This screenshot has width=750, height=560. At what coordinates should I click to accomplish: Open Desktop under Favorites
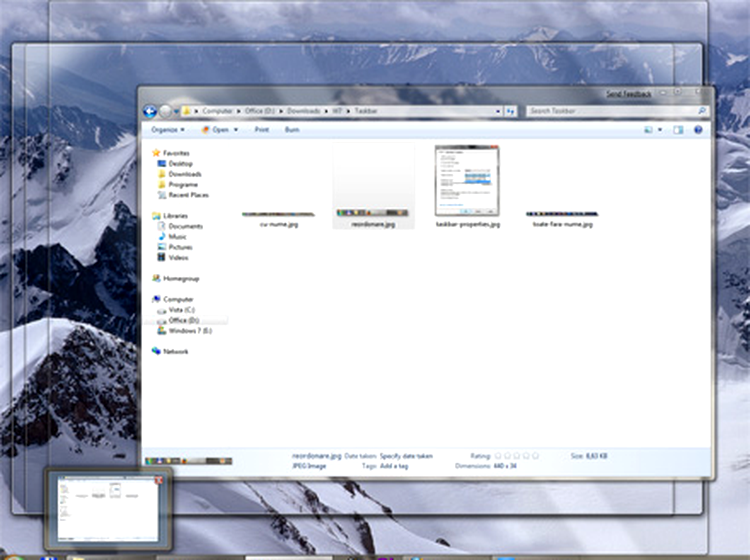tap(180, 164)
